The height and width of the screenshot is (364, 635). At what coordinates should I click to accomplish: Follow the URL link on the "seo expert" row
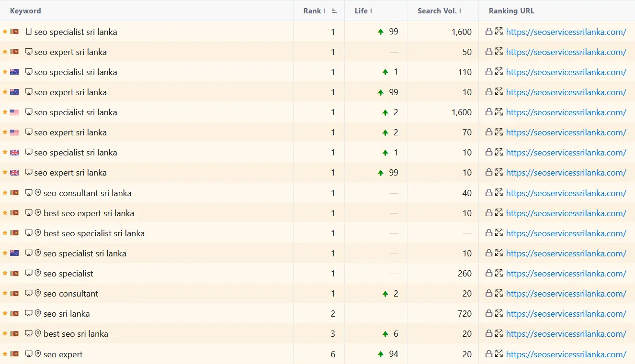(566, 353)
